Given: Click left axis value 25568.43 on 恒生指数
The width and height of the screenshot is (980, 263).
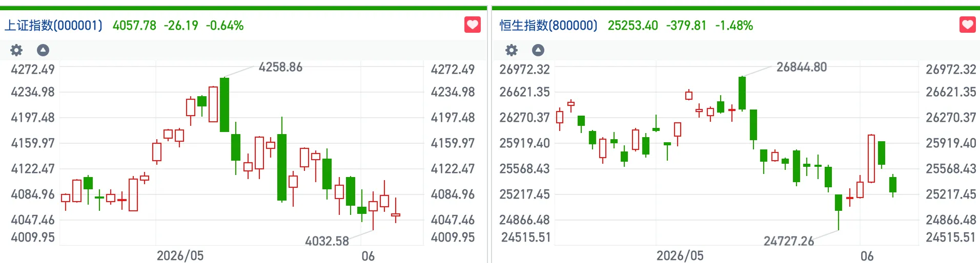Looking at the screenshot, I should pos(524,169).
